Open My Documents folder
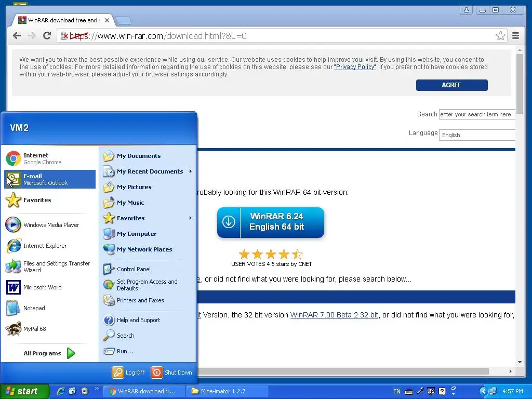Image resolution: width=532 pixels, height=399 pixels. (x=148, y=156)
